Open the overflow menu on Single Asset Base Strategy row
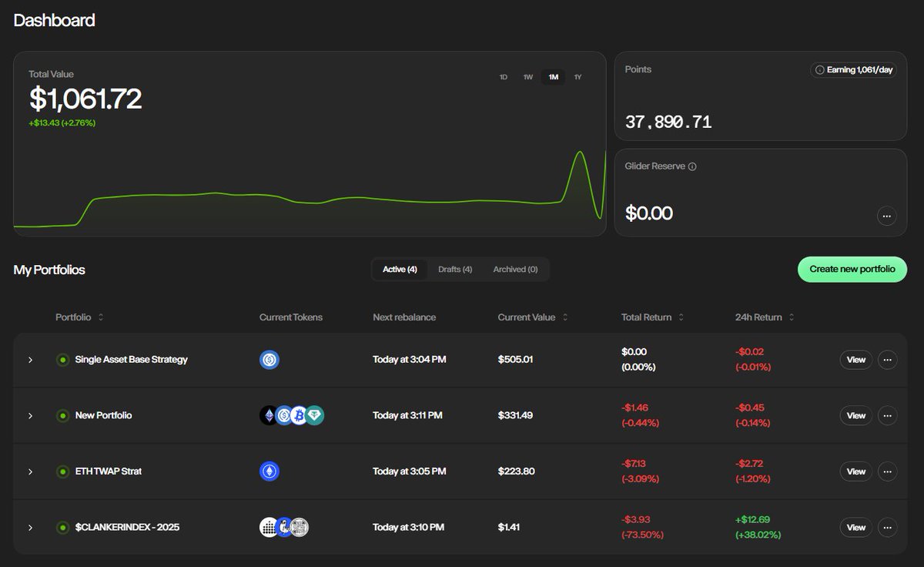 (887, 360)
